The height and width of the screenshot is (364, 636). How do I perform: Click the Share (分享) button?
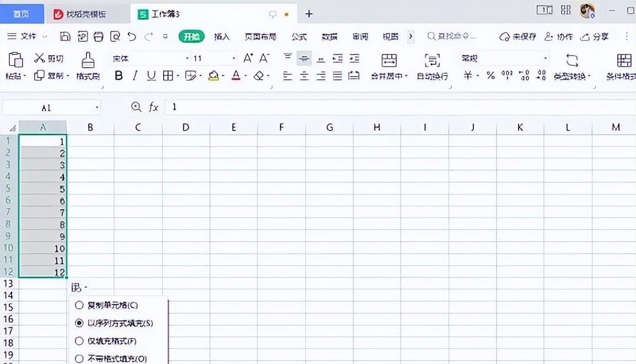point(594,36)
